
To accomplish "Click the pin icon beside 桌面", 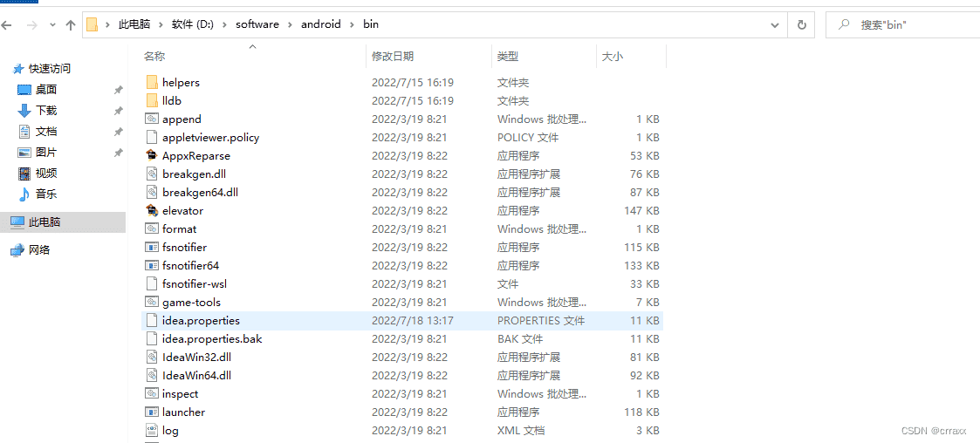I will 118,90.
